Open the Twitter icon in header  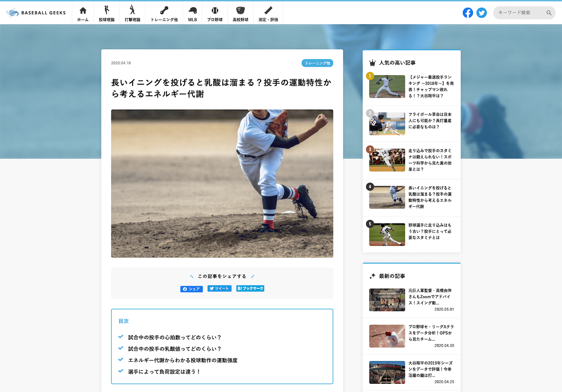point(481,13)
